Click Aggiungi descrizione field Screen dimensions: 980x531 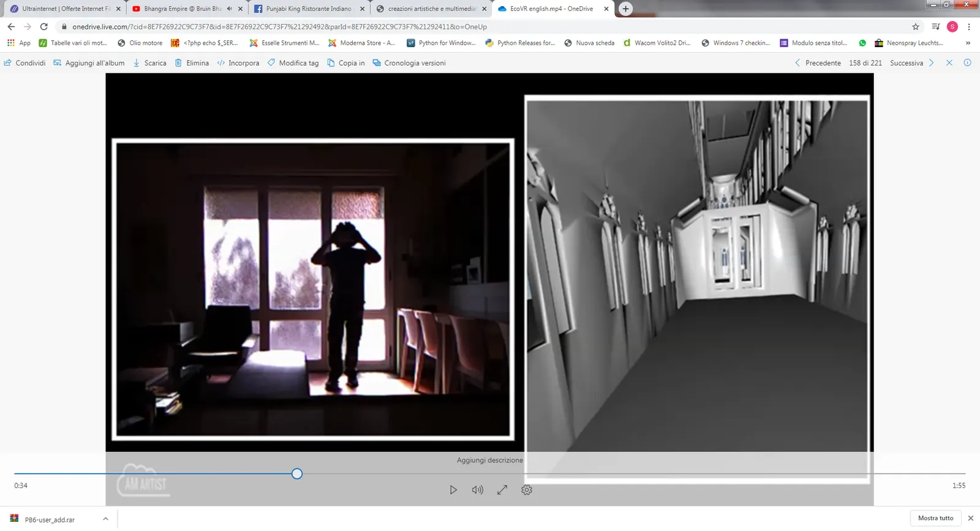[x=490, y=460]
